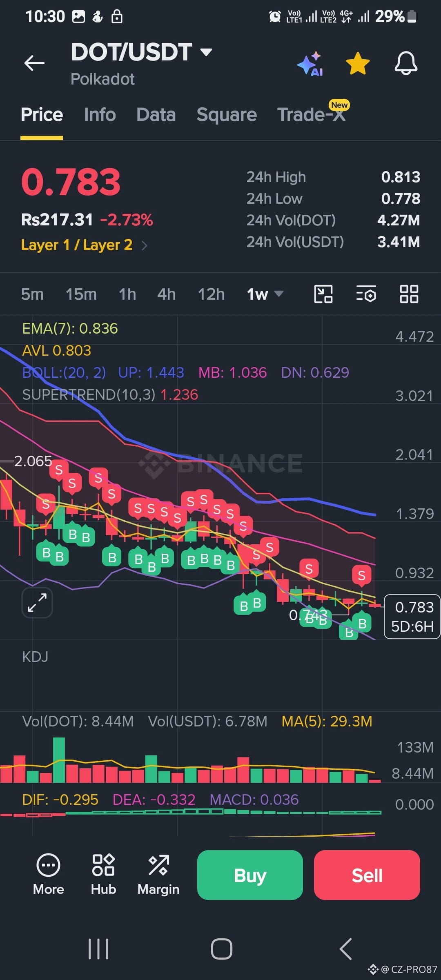Select the 5m chart interval

tap(32, 294)
